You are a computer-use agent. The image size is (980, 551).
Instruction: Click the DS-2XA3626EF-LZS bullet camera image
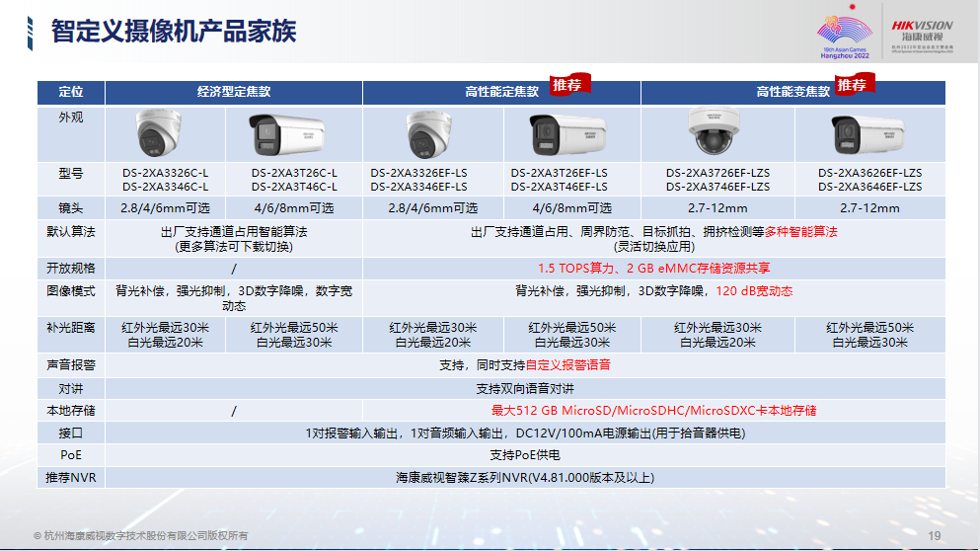tap(868, 133)
